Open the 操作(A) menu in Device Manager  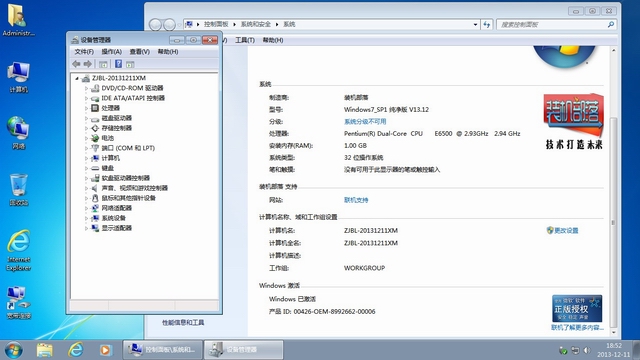(x=111, y=52)
